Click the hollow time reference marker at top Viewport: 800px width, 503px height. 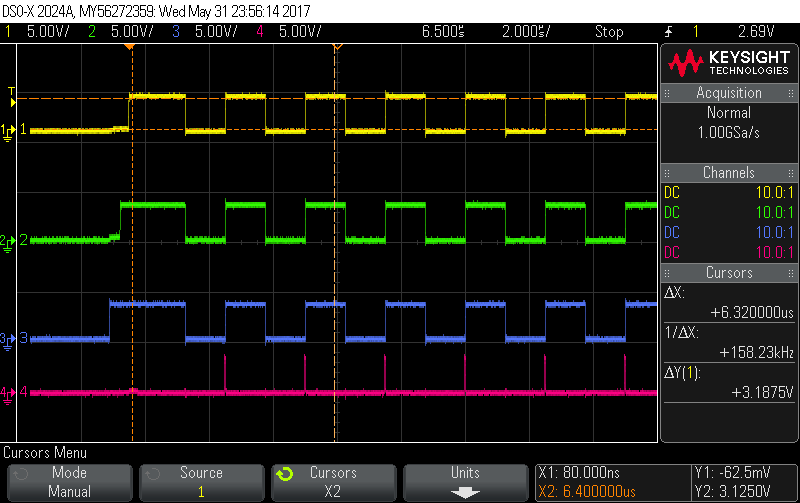337,47
